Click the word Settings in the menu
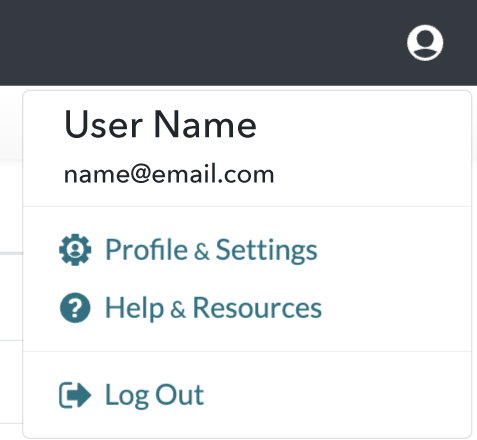 [x=266, y=250]
